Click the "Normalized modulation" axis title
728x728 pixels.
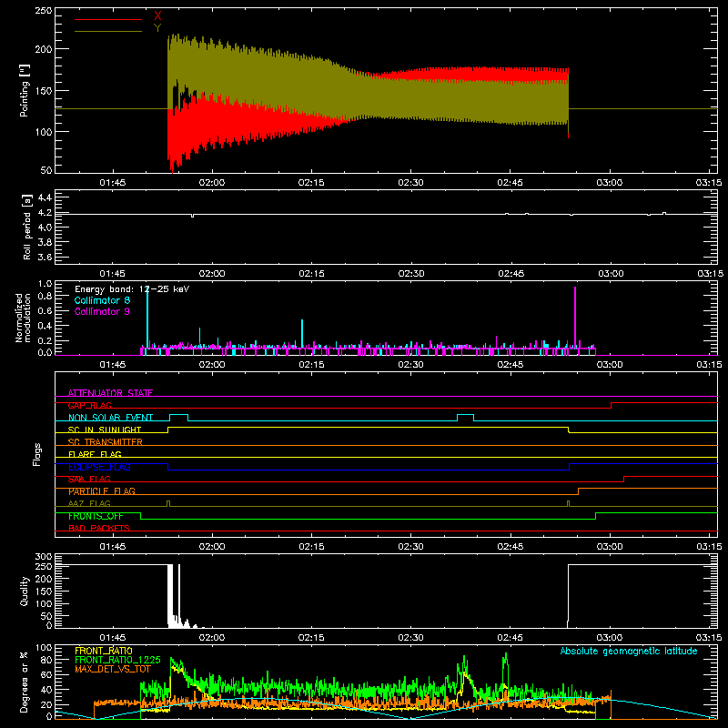[x=24, y=318]
